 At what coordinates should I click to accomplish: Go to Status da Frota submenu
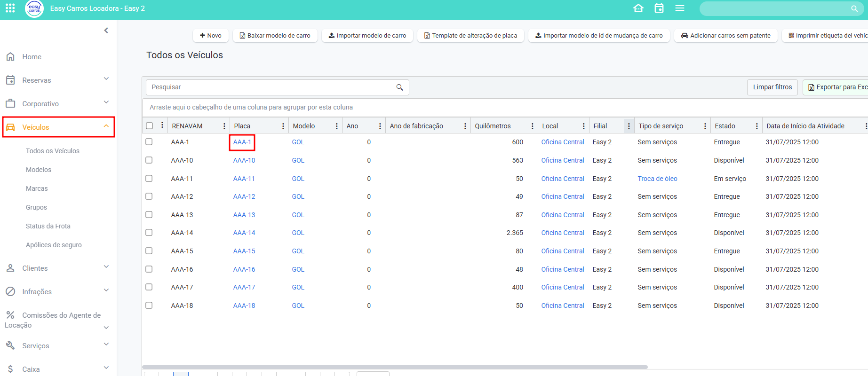[48, 226]
